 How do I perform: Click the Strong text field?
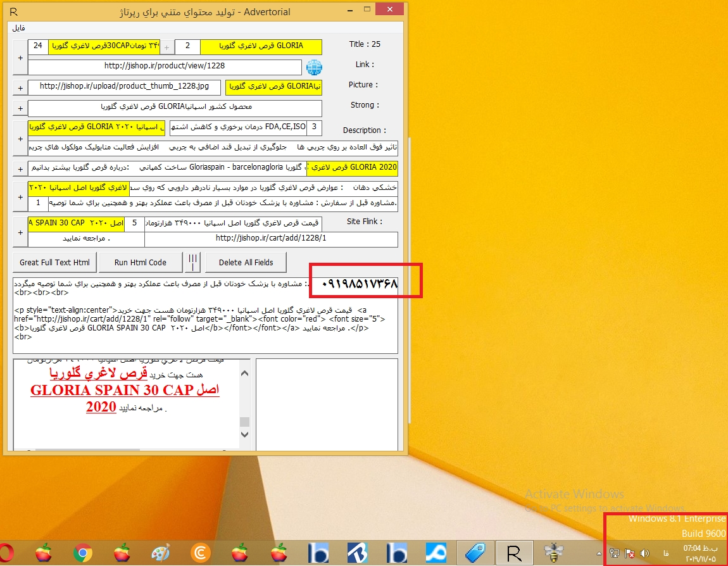[x=175, y=107]
